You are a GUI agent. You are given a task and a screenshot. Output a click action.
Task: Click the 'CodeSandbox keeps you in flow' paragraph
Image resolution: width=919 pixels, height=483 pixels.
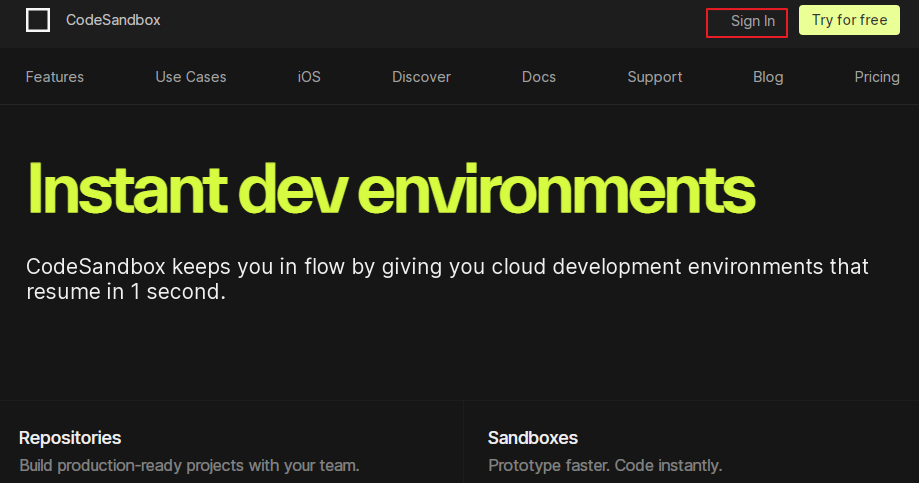[x=447, y=279]
